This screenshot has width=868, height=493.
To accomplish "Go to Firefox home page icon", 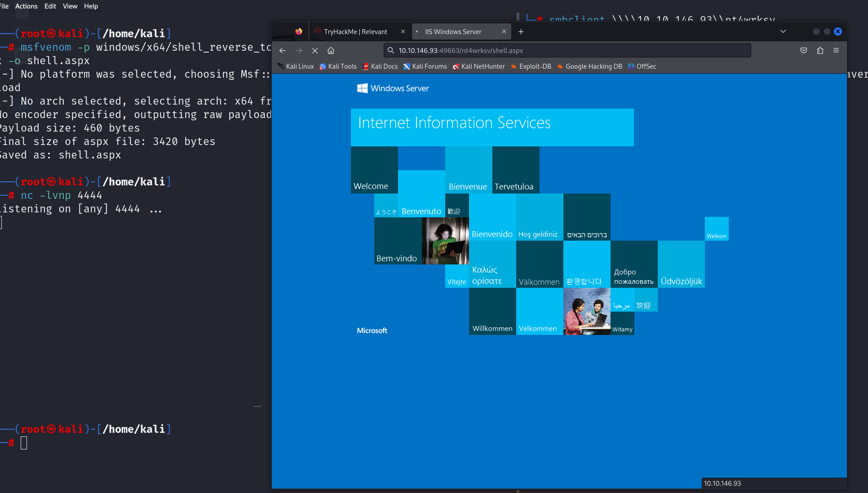I will 331,51.
